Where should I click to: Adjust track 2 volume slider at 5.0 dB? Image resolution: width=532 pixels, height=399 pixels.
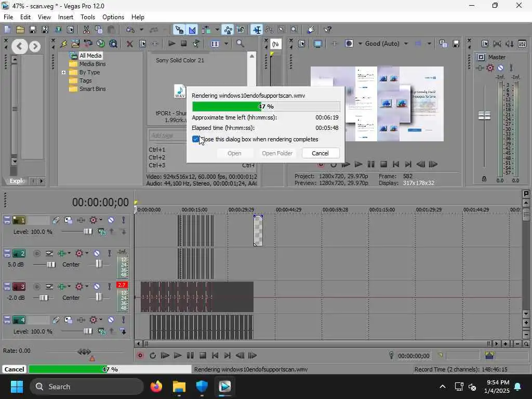click(x=51, y=264)
